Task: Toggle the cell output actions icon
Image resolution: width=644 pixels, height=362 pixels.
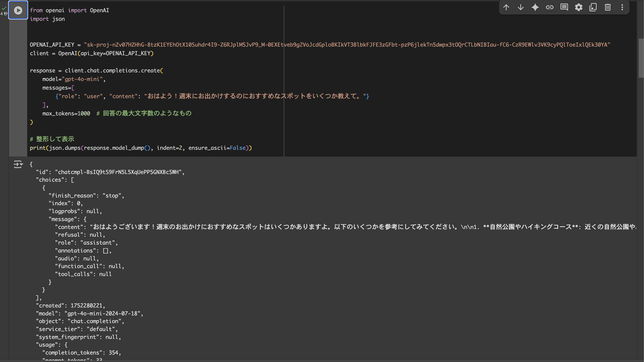Action: click(x=18, y=164)
